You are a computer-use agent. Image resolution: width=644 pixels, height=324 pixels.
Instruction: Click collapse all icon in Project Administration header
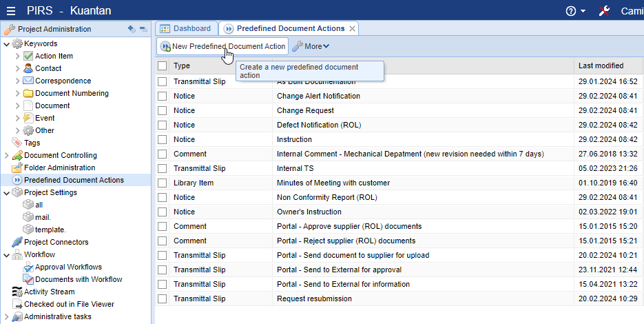pyautogui.click(x=143, y=29)
